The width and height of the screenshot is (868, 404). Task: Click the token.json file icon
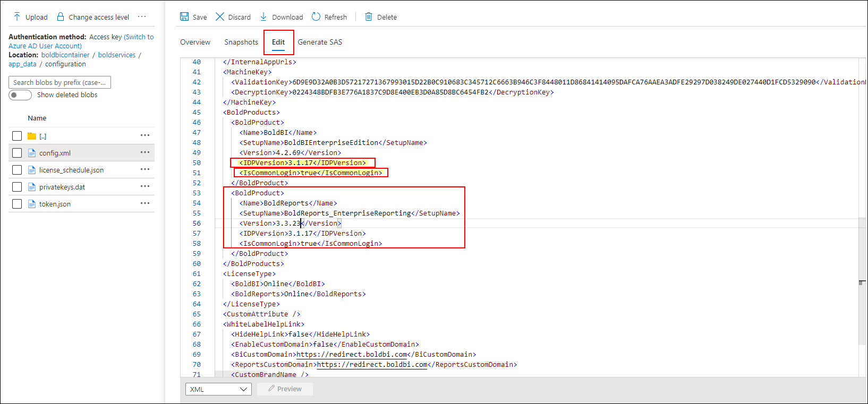[x=32, y=204]
